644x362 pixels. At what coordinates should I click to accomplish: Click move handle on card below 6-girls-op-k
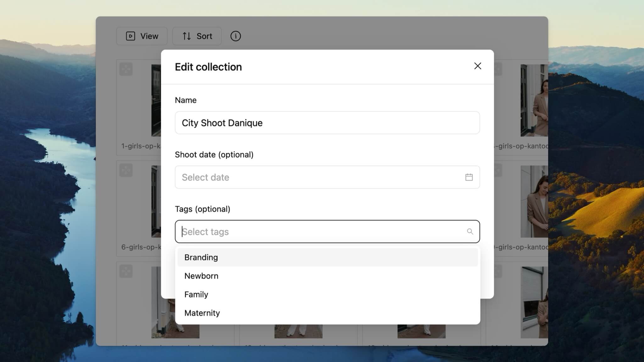126,271
